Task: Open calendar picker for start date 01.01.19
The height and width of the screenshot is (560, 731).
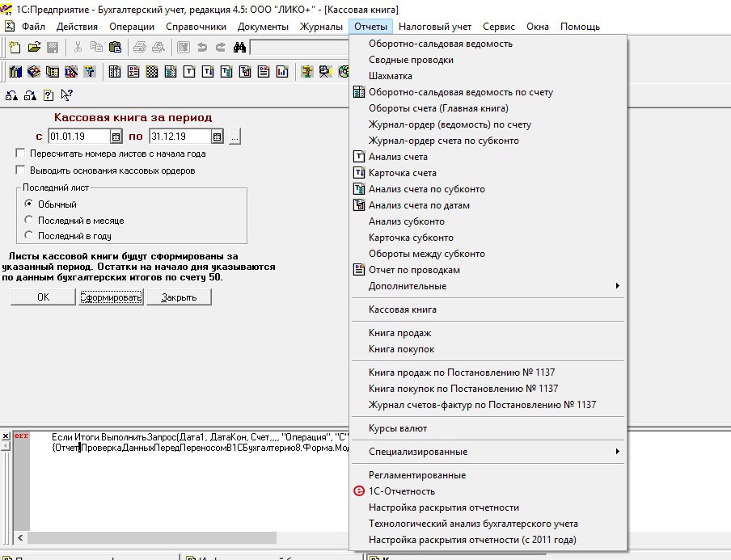Action: point(116,137)
